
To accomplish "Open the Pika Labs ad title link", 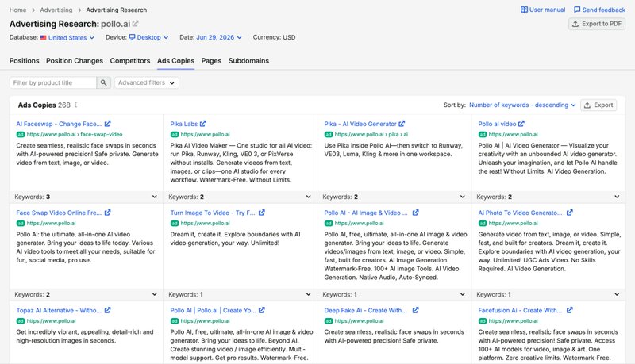I will pyautogui.click(x=184, y=124).
